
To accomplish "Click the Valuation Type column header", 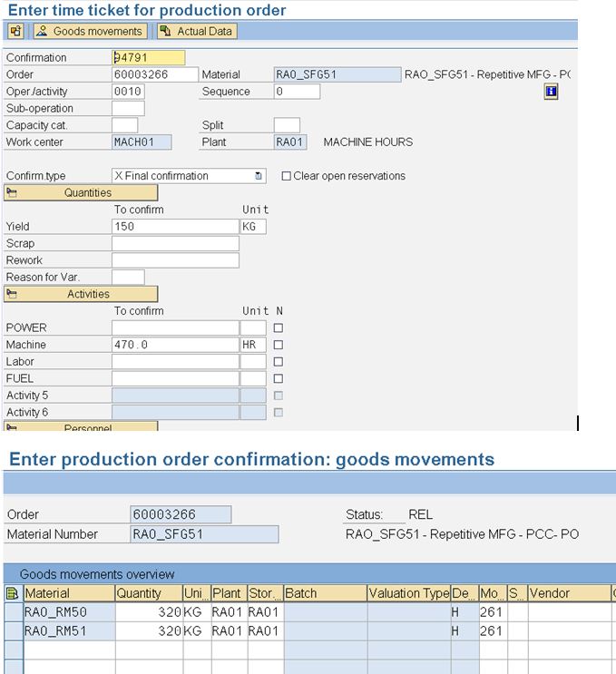I will click(x=409, y=593).
